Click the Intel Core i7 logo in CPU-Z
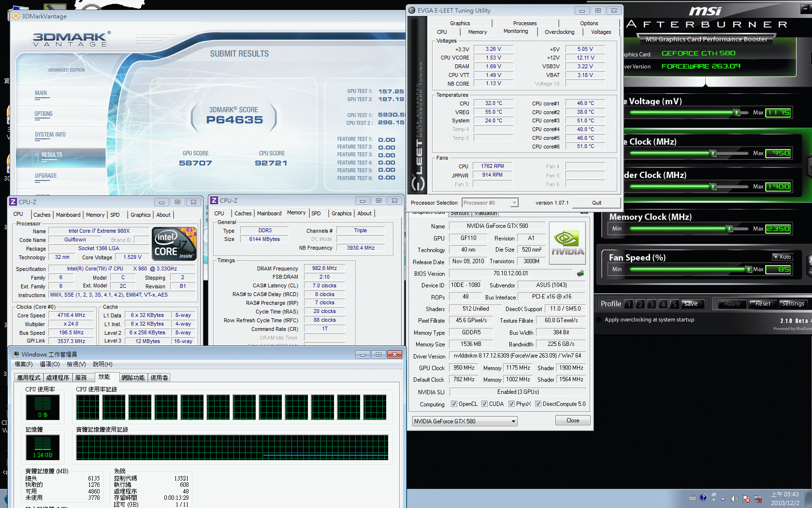This screenshot has height=508, width=812. [174, 244]
